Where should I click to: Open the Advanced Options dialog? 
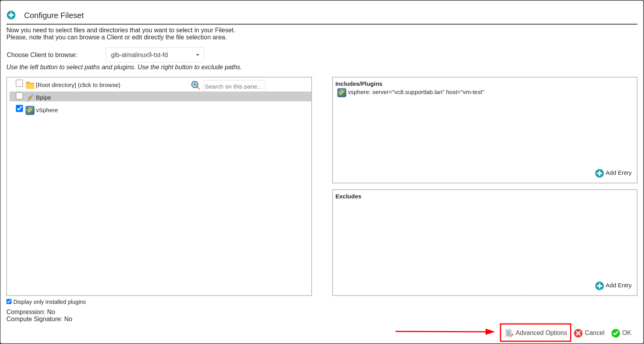coord(536,333)
